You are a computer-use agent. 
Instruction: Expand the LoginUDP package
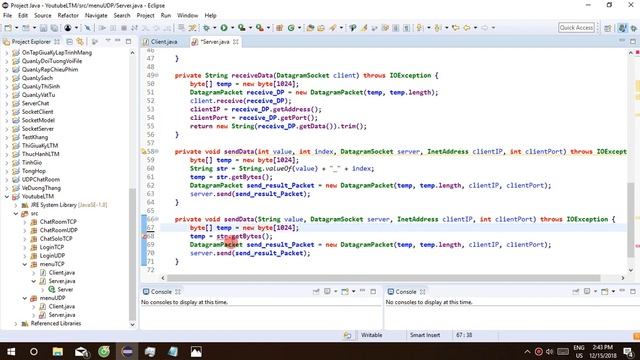24,256
